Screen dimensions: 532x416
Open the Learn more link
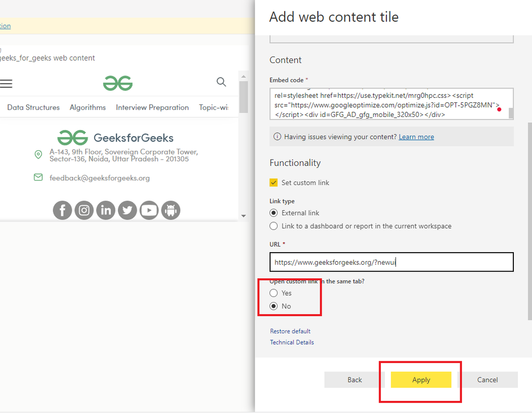(416, 137)
